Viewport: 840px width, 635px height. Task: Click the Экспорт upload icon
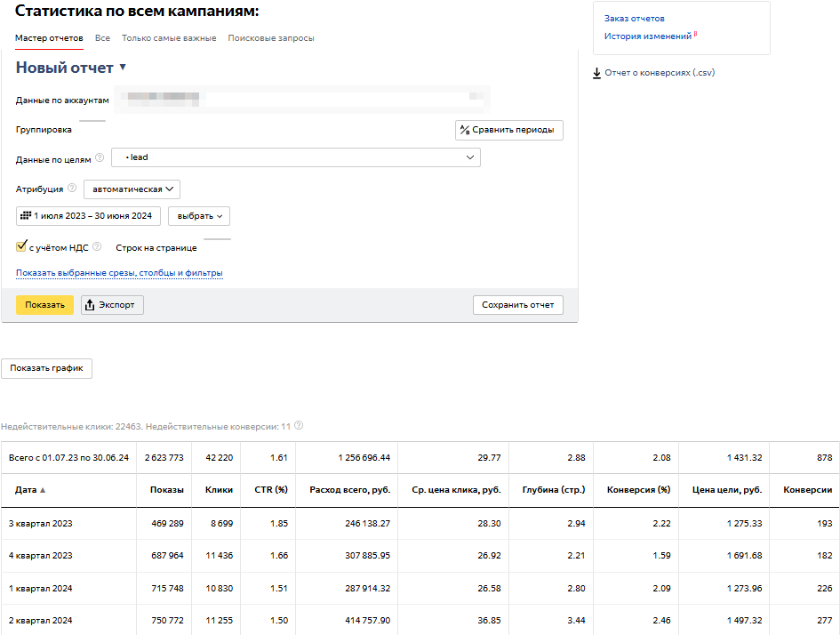[x=90, y=305]
